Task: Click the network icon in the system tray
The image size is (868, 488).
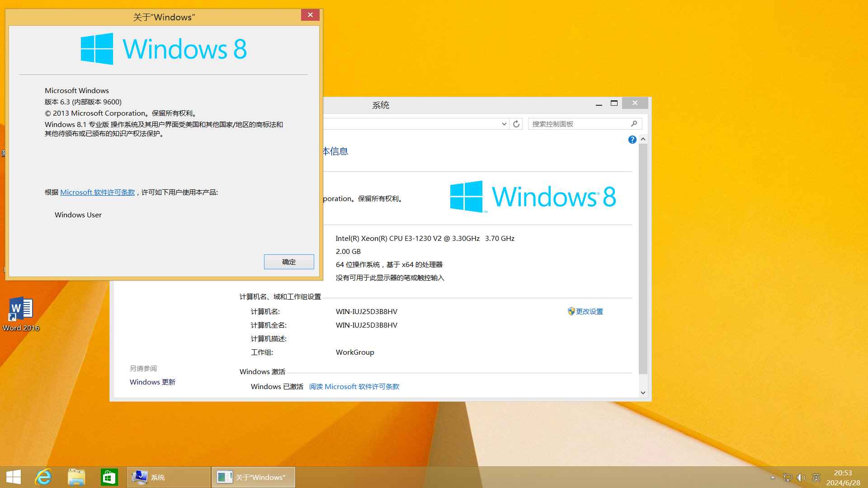Action: 787,478
